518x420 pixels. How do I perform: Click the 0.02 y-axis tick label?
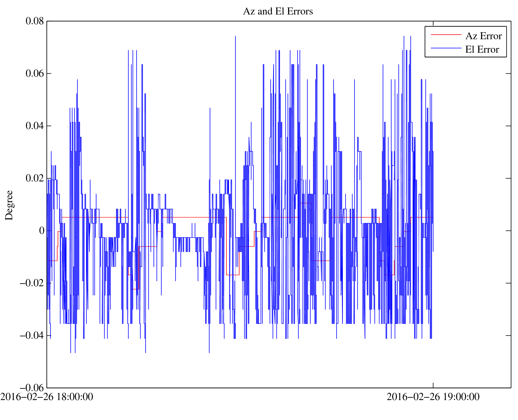(x=35, y=178)
